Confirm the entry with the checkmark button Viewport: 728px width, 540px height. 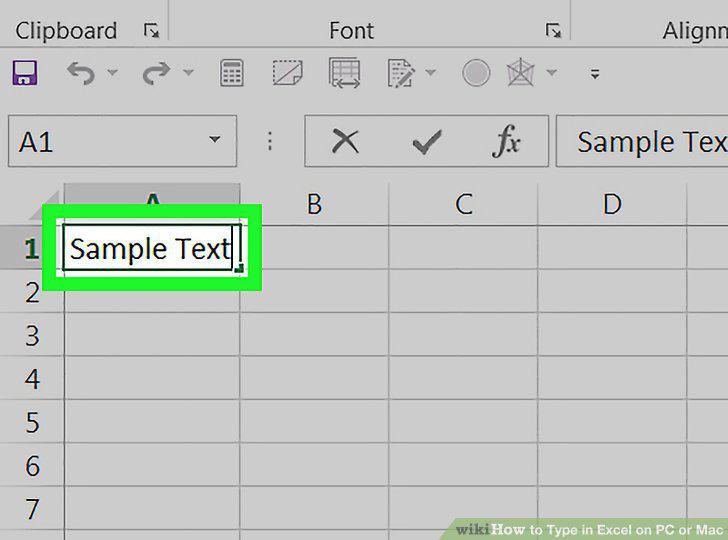coord(427,142)
